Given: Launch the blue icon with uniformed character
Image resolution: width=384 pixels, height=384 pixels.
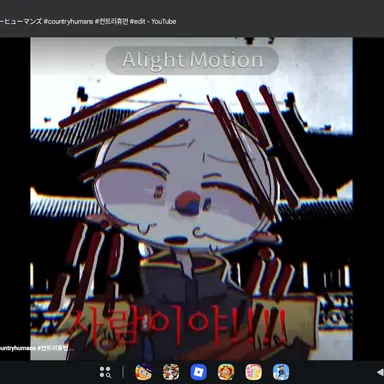Looking at the screenshot, I should [x=281, y=372].
